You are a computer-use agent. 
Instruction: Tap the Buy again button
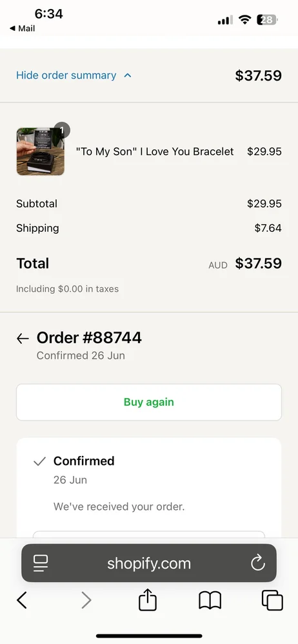149,402
